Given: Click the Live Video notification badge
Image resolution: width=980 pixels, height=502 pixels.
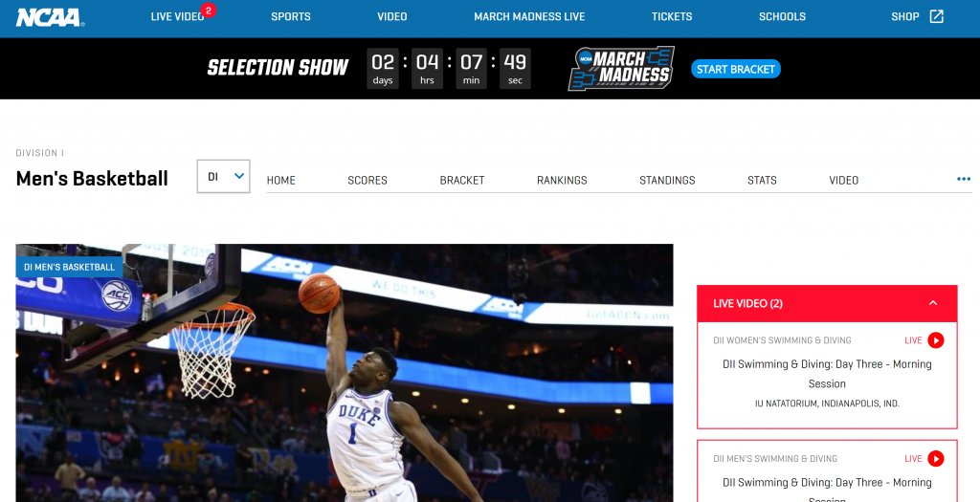Looking at the screenshot, I should click(x=209, y=10).
